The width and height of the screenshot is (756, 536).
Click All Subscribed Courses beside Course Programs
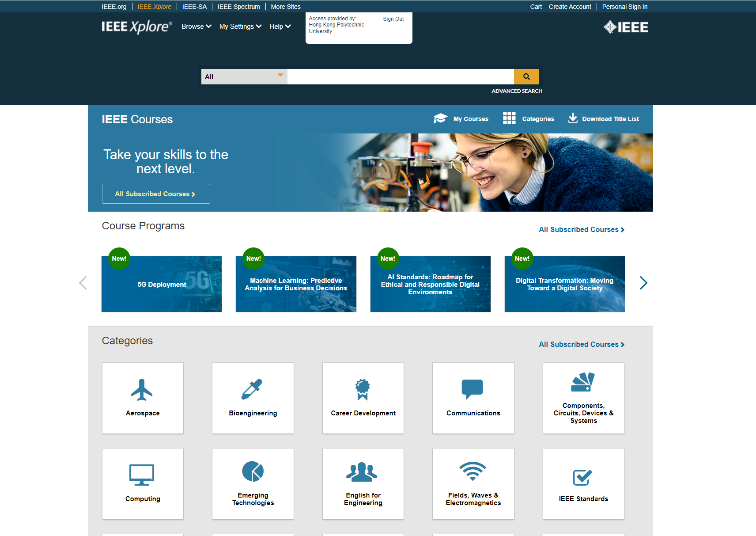(582, 230)
